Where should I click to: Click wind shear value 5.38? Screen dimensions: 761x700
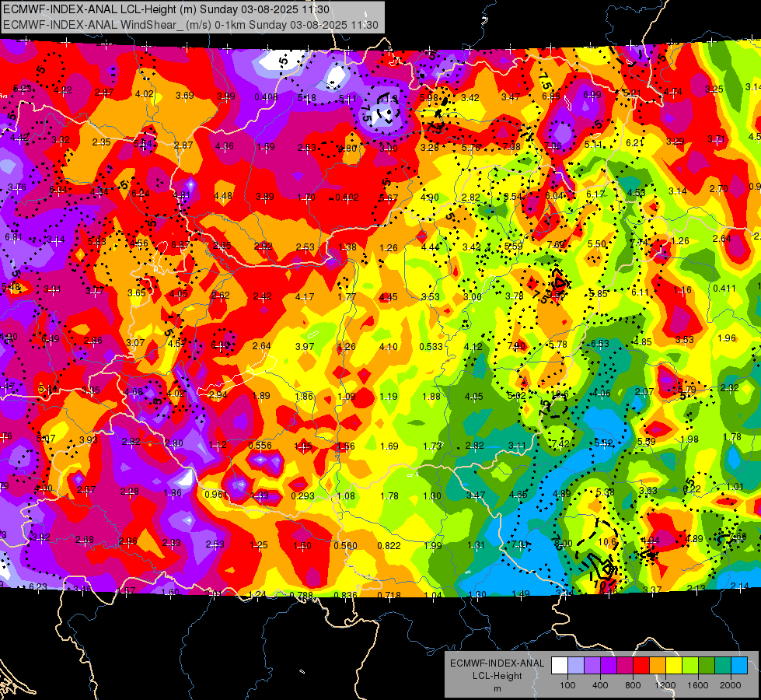(x=606, y=492)
